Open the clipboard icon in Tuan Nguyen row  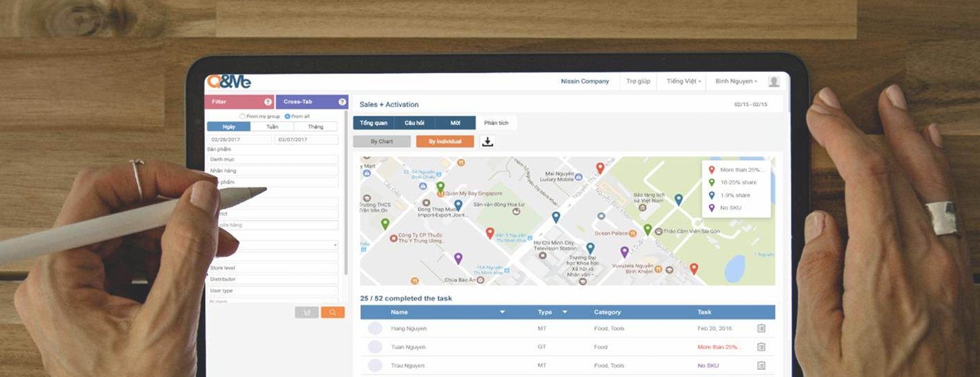tap(761, 347)
